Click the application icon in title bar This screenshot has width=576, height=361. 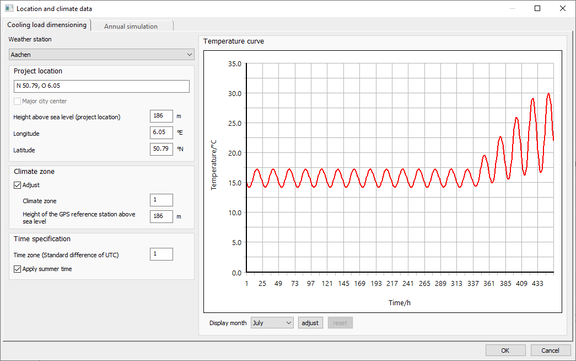coord(9,8)
